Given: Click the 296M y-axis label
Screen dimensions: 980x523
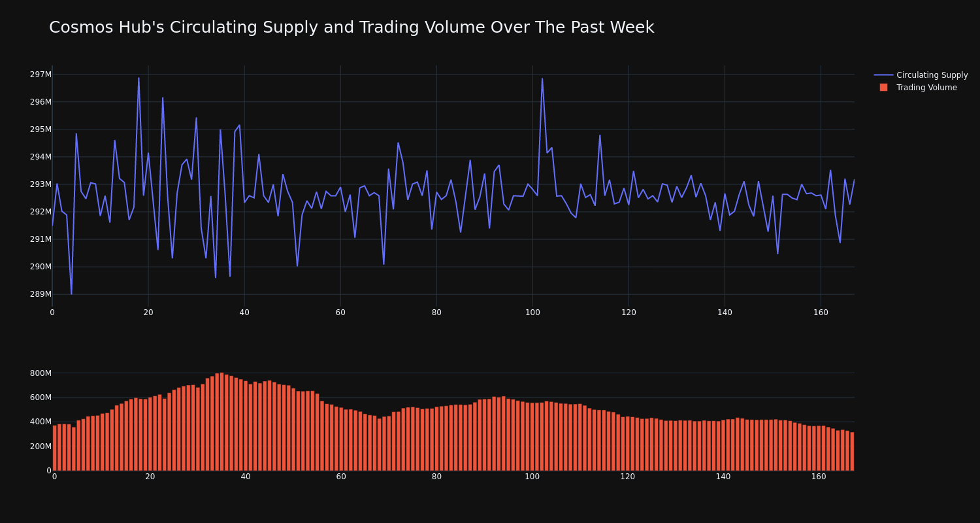Looking at the screenshot, I should (x=41, y=102).
